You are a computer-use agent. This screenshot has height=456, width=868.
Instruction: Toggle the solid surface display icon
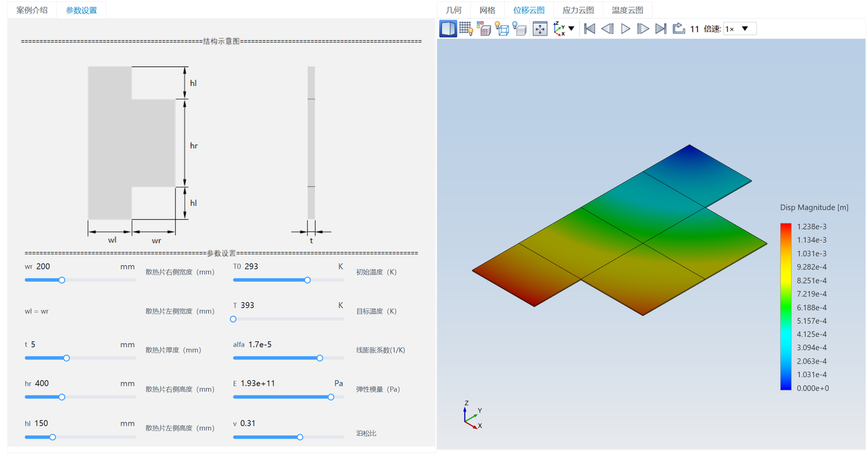pos(448,28)
